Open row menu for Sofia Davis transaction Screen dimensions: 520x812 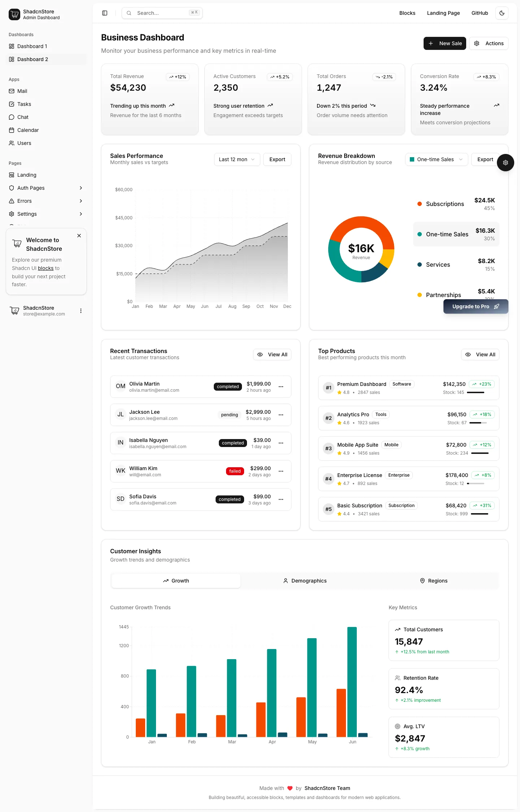point(281,499)
